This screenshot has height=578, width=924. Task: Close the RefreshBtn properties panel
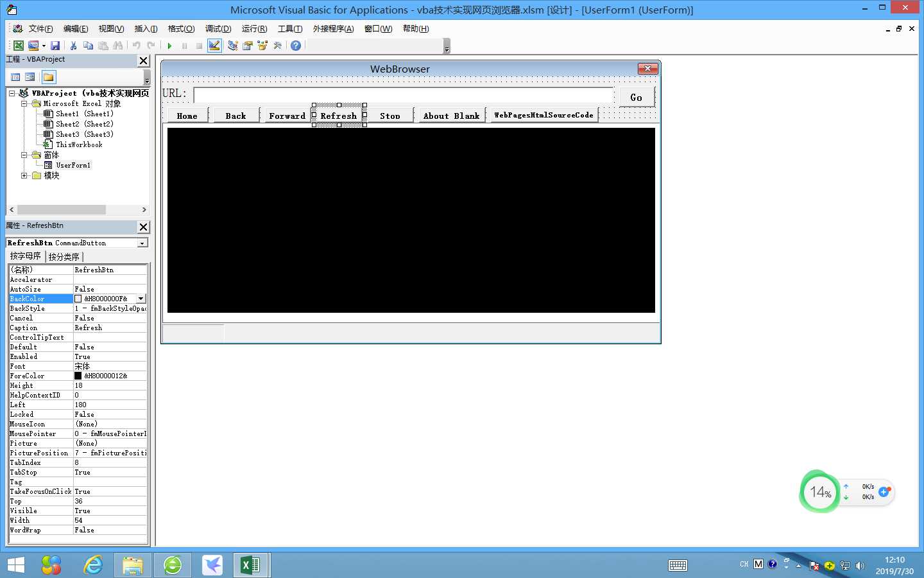point(144,227)
